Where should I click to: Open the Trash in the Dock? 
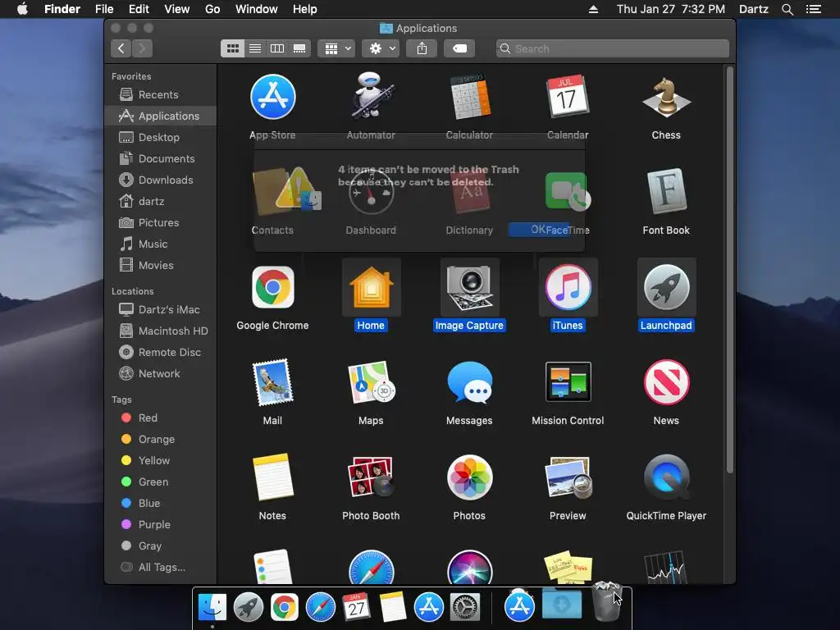[606, 602]
